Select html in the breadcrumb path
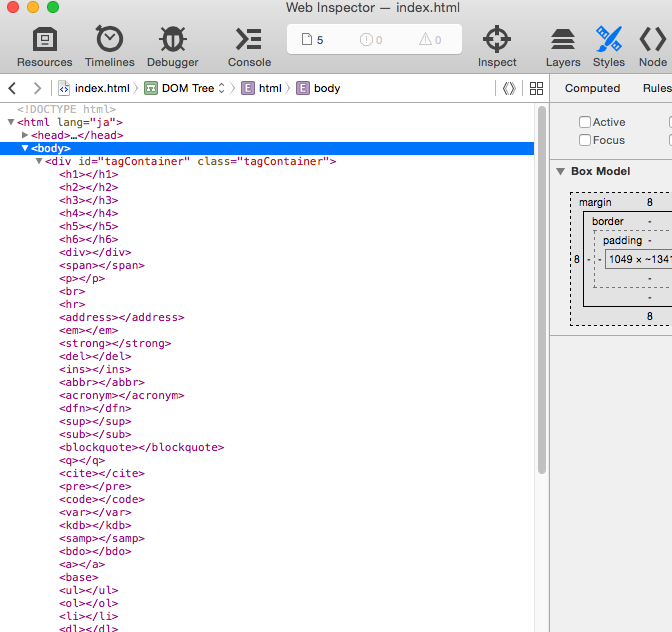This screenshot has height=632, width=672. 270,88
